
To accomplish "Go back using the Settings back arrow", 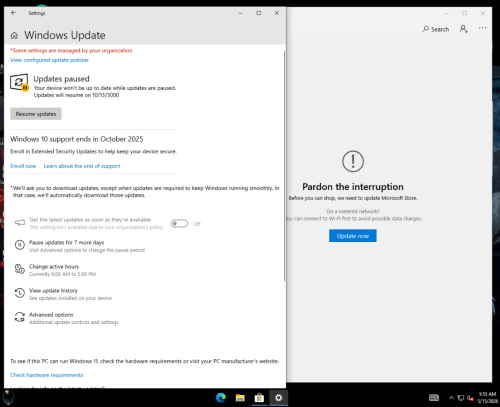I will [13, 13].
